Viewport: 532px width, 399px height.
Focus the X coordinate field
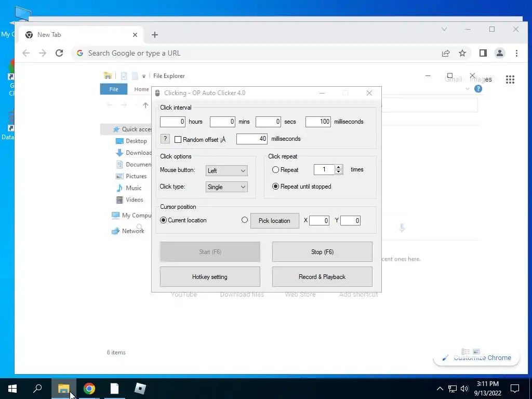(x=319, y=220)
